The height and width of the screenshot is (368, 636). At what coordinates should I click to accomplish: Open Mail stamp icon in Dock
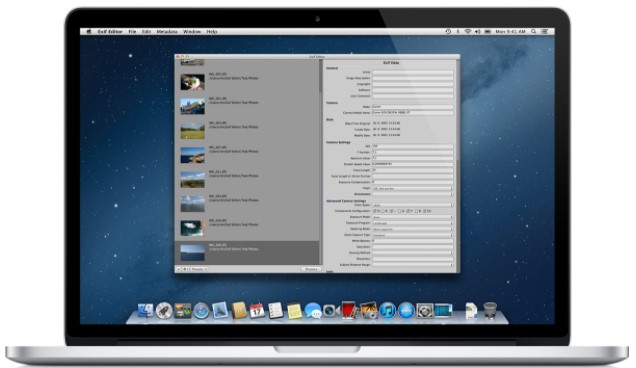tap(220, 310)
